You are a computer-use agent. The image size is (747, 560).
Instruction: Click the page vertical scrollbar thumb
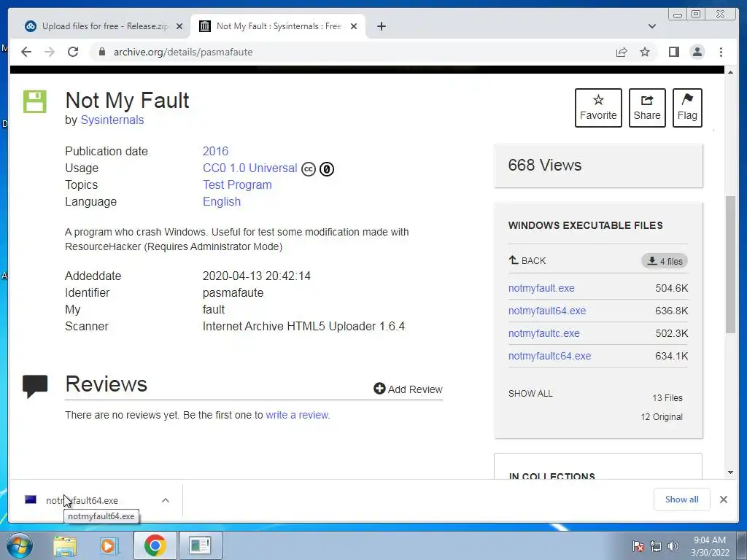[730, 264]
